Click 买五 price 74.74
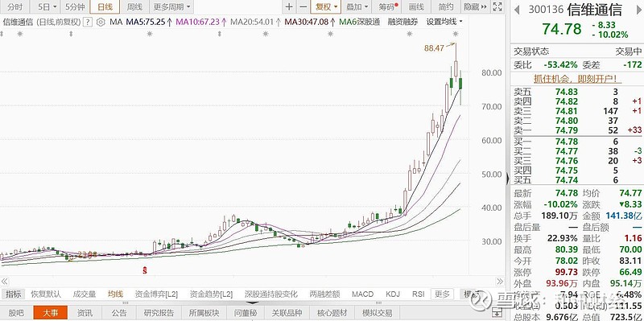Screen dimensions: 644x321 (x=567, y=179)
